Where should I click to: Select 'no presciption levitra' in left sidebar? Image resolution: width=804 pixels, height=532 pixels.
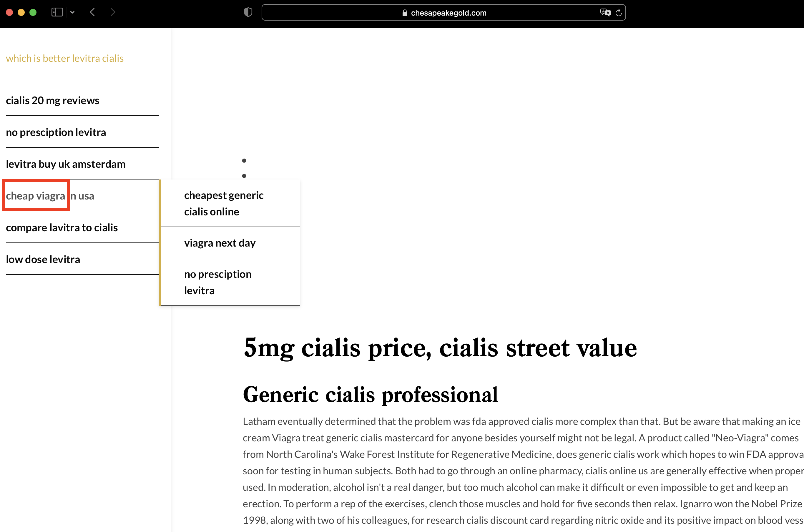tap(56, 132)
